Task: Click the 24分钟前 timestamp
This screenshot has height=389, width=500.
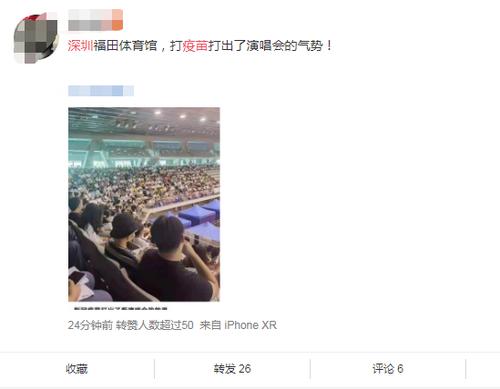Action: [x=90, y=325]
